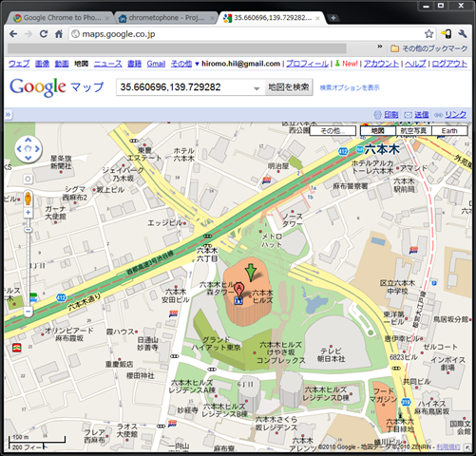The width and height of the screenshot is (476, 456).
Task: Expand the search box suggestions dropdown arrow
Action: 257,88
